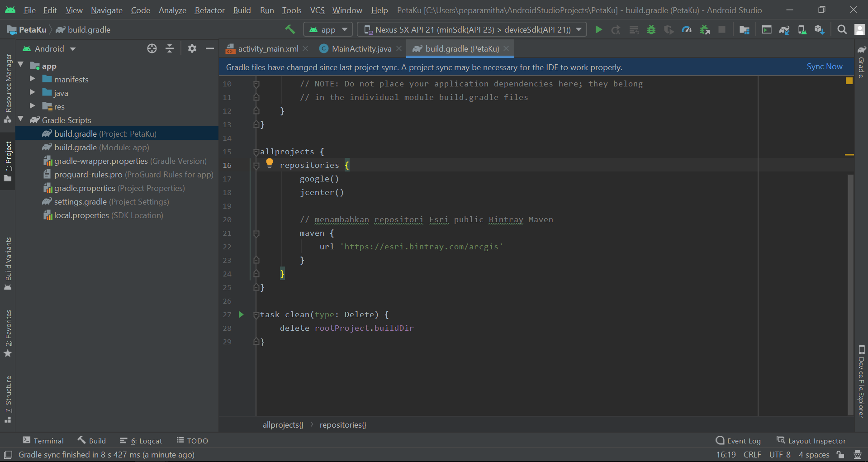Toggle the Structure side tab
This screenshot has width=868, height=462.
[8, 399]
